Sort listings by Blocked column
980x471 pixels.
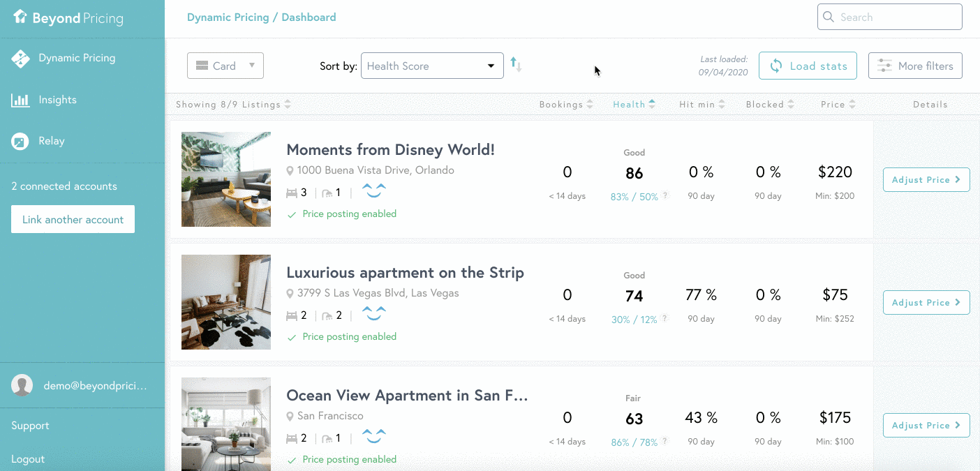[x=770, y=105]
